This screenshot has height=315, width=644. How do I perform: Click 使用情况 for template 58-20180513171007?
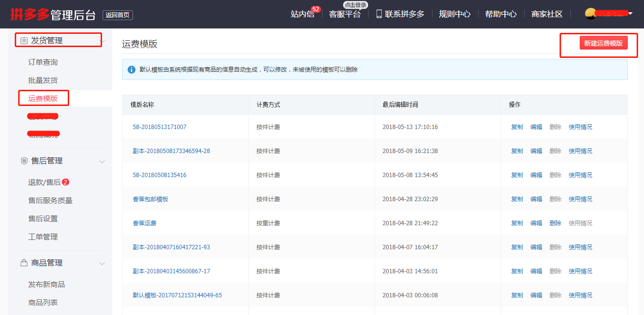[x=580, y=127]
